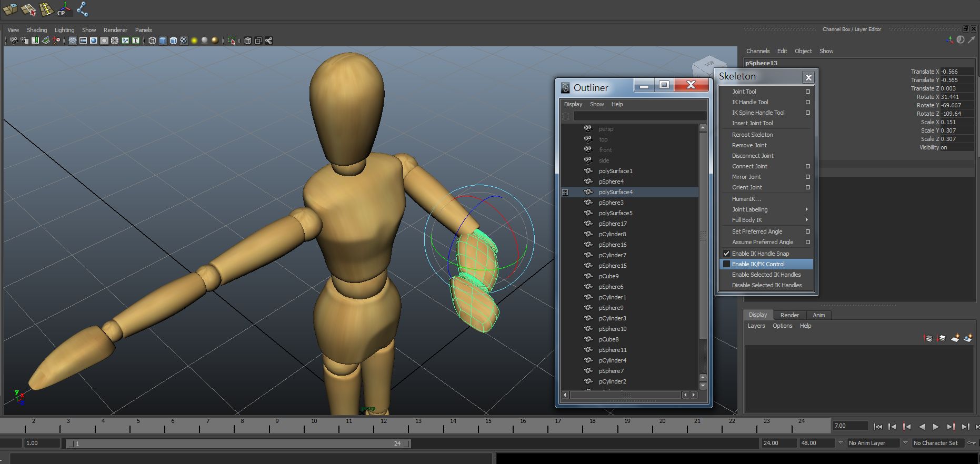Image resolution: width=980 pixels, height=464 pixels.
Task: Open Joint Tool options box
Action: [808, 92]
